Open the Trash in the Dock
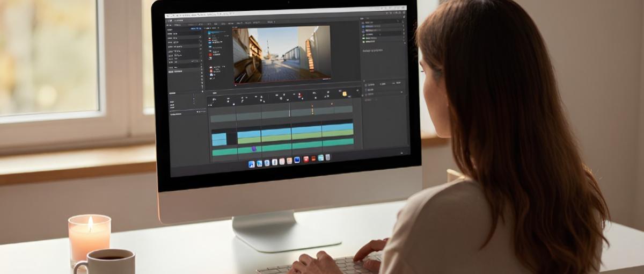Image resolution: width=644 pixels, height=274 pixels. (x=328, y=157)
